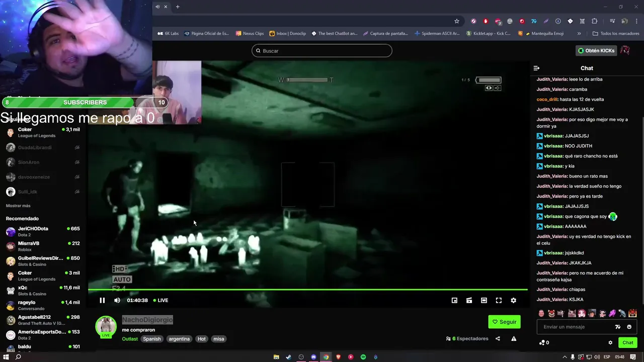The height and width of the screenshot is (362, 644).
Task: Open chat settings gear icon
Action: [x=610, y=343]
